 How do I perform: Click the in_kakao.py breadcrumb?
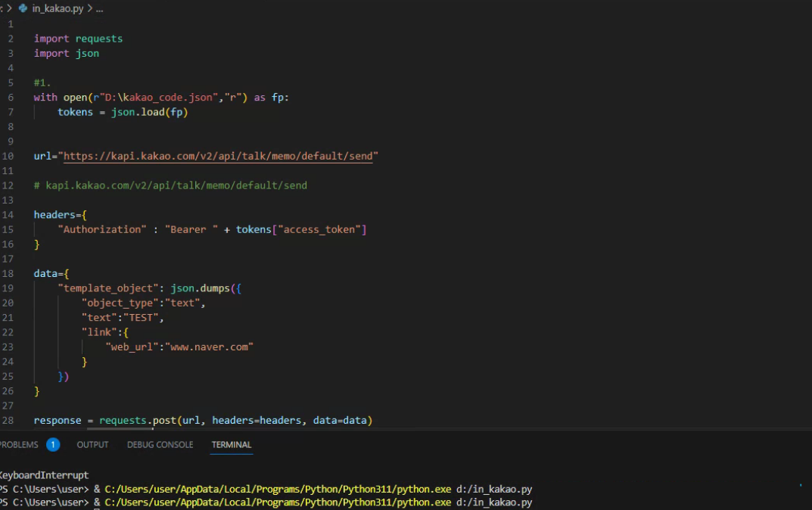point(58,8)
